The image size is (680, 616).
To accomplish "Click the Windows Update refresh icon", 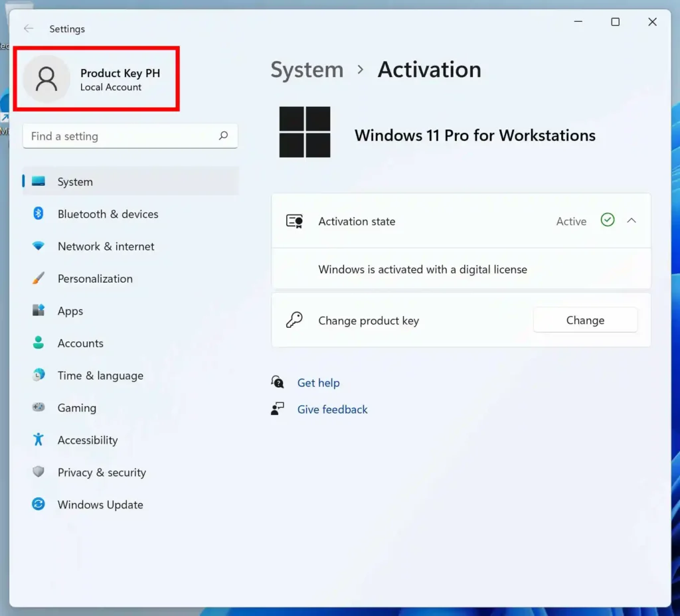I will [x=38, y=504].
